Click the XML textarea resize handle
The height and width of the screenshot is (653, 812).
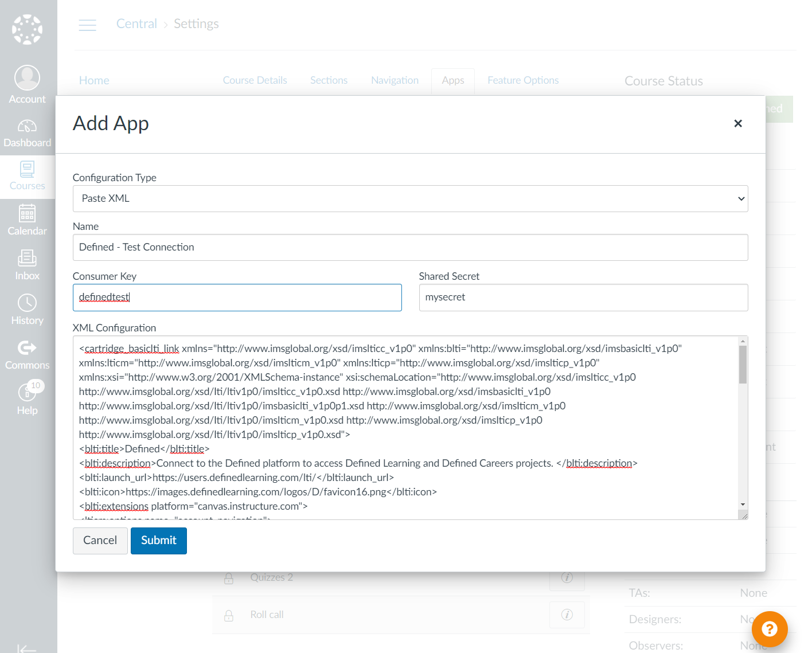pos(744,515)
